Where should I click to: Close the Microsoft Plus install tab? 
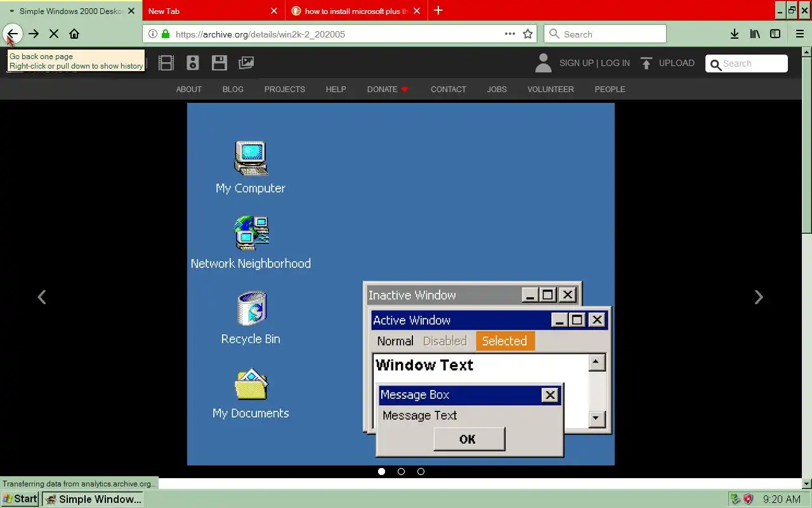[x=417, y=11]
